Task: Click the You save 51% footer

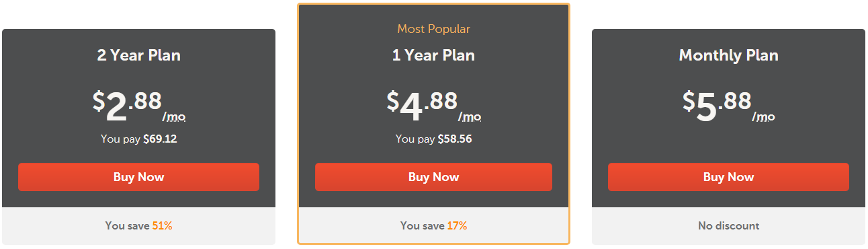Action: (138, 226)
